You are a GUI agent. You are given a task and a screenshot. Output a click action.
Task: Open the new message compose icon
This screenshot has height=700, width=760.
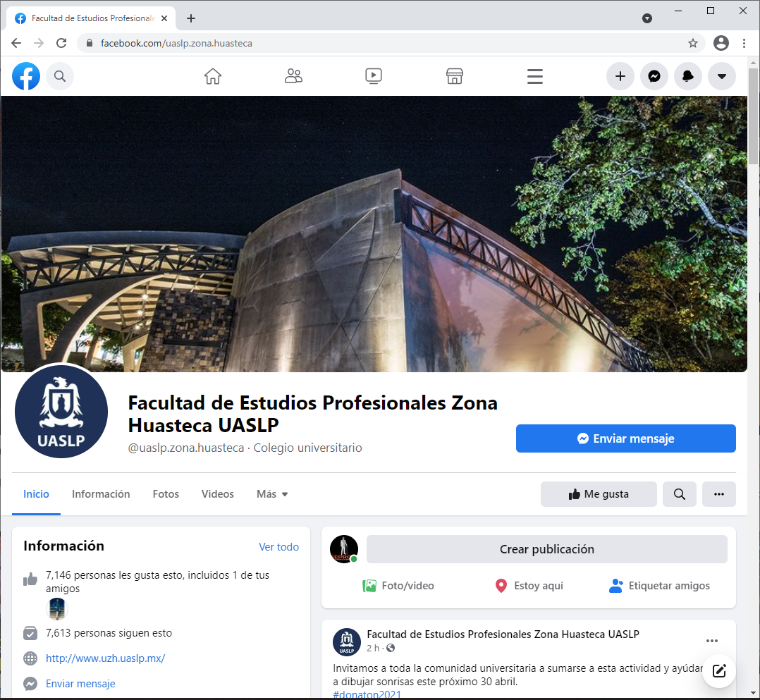(x=719, y=671)
